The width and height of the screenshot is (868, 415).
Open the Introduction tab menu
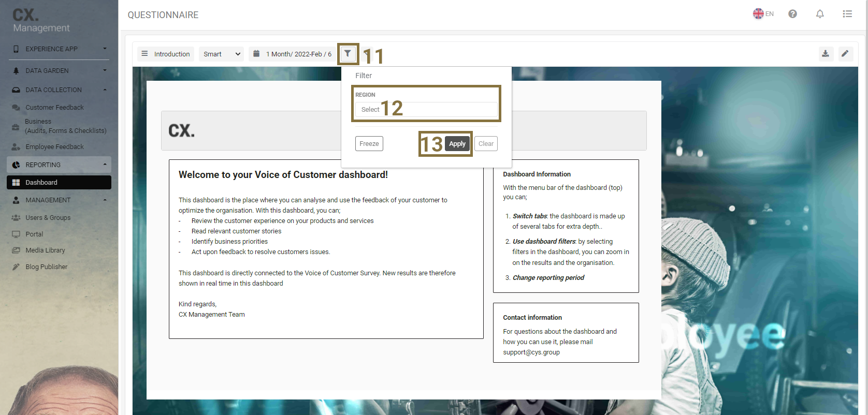[166, 54]
